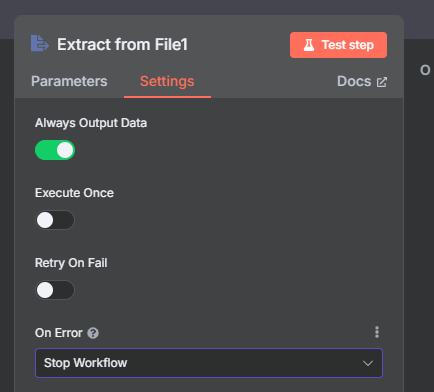Click the chevron in the Stop Workflow field
The height and width of the screenshot is (392, 434).
click(368, 363)
